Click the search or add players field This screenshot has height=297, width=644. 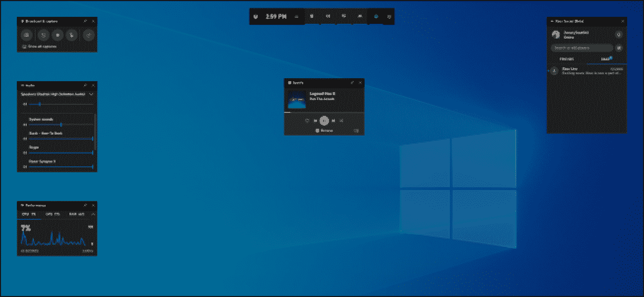coord(582,48)
